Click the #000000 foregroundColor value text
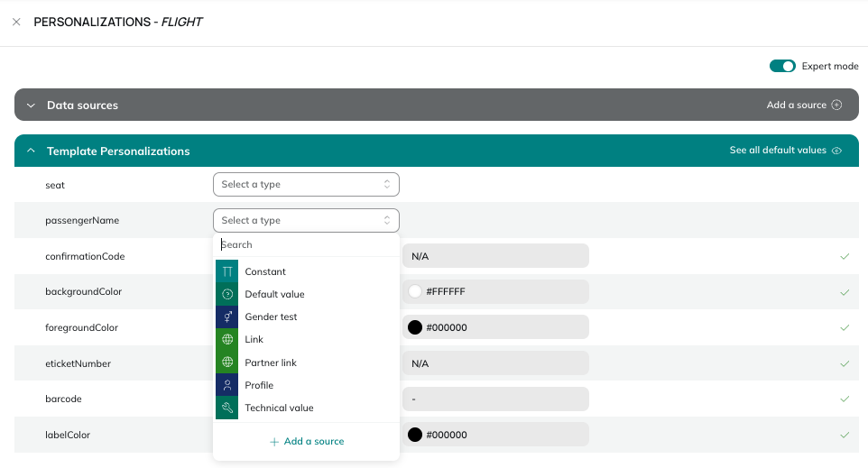868x468 pixels. (x=447, y=327)
